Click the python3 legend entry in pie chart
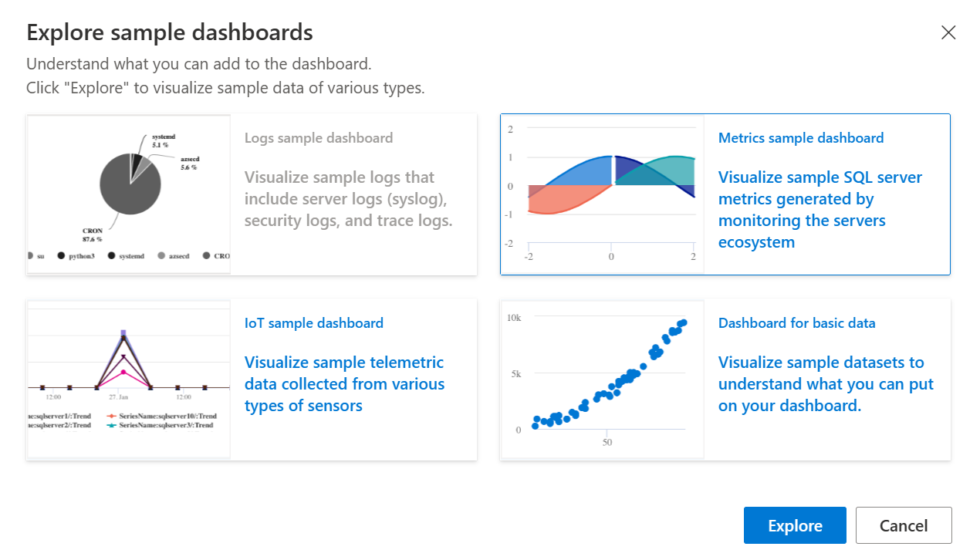Screen dimensions: 980x560 tap(76, 255)
